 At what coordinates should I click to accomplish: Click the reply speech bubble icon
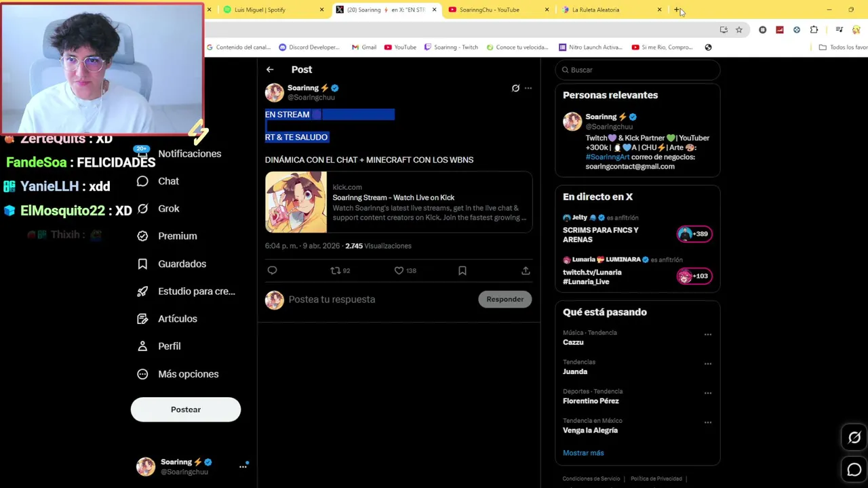click(272, 270)
